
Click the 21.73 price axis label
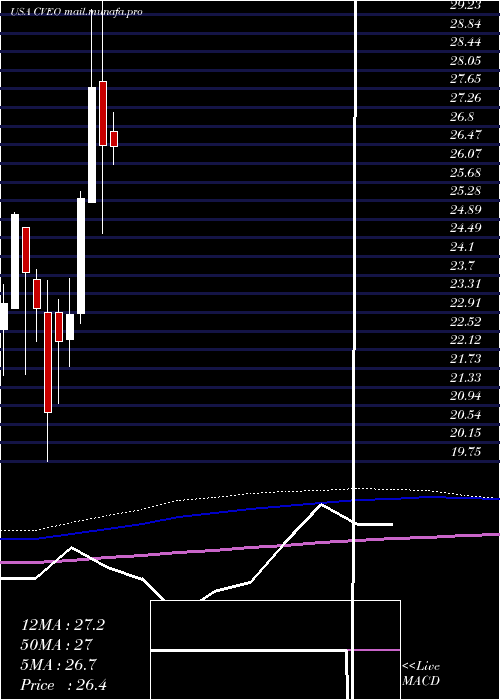click(x=465, y=358)
